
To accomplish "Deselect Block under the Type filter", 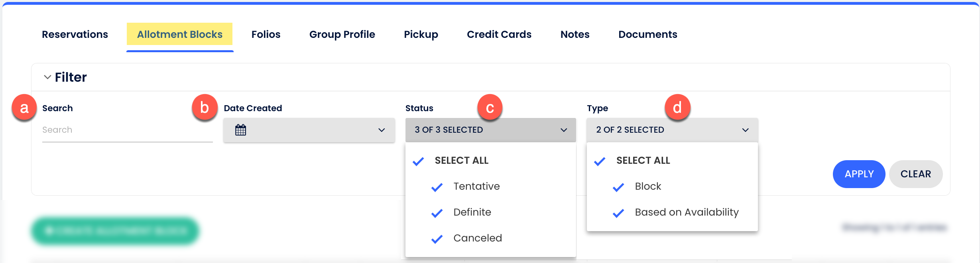I will coord(619,186).
